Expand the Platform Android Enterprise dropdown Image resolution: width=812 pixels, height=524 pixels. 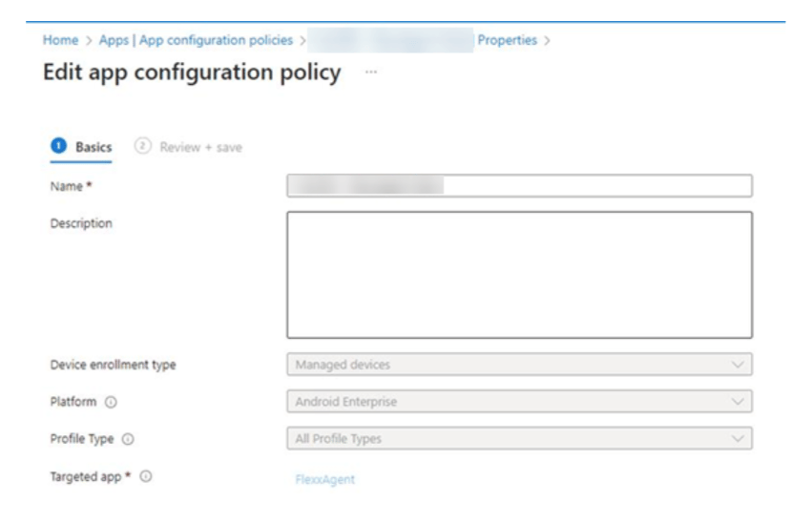point(519,402)
